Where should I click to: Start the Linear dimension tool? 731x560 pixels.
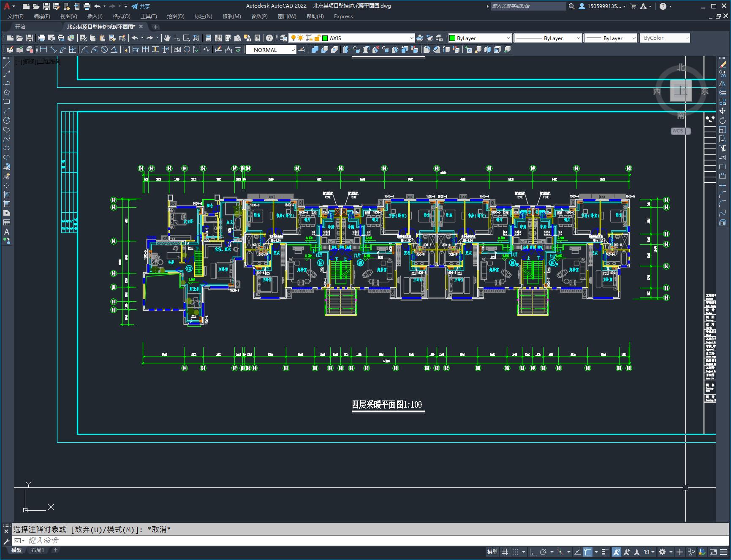[x=43, y=50]
